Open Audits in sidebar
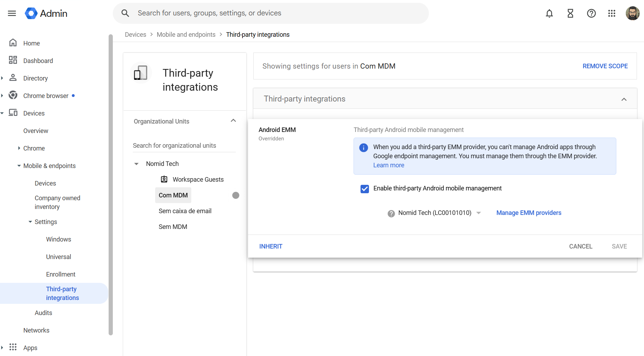The height and width of the screenshot is (356, 644). (43, 313)
